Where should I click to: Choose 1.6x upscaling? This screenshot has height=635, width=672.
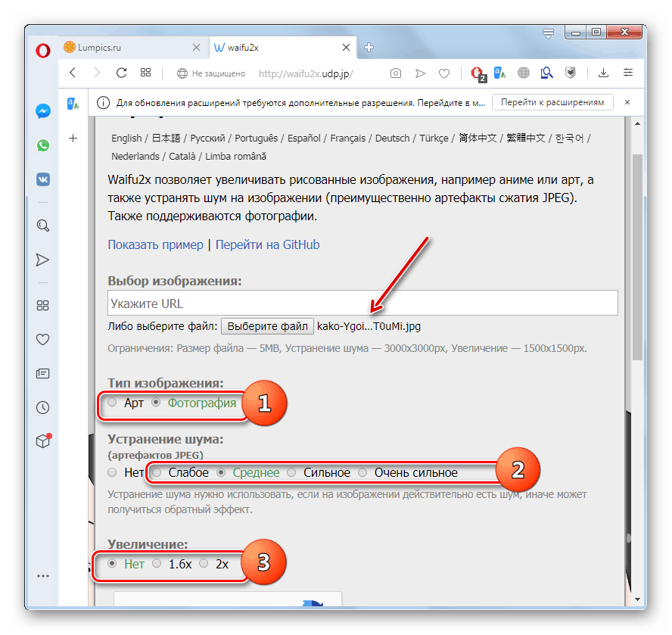point(157,563)
